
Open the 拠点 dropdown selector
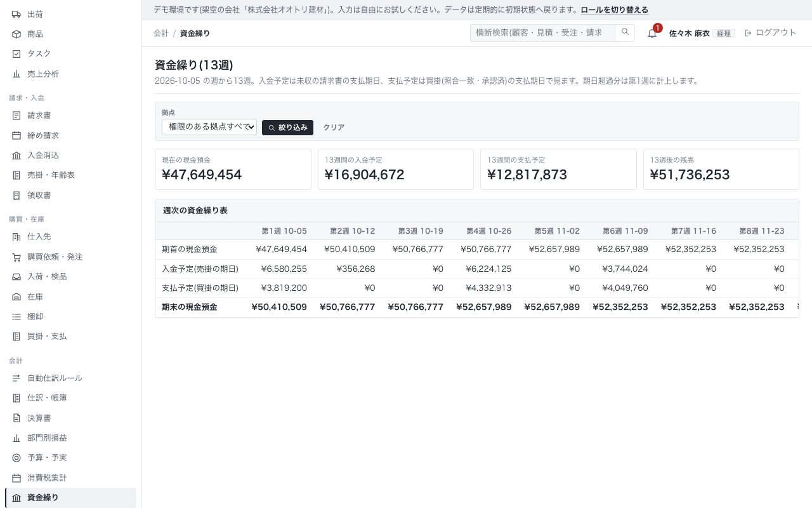pyautogui.click(x=209, y=127)
